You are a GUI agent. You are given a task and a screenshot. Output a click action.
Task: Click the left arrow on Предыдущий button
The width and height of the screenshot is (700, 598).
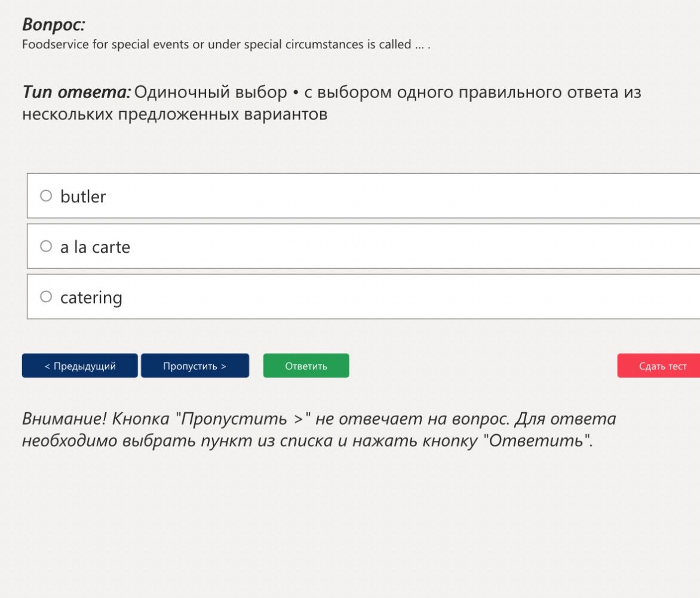point(47,367)
